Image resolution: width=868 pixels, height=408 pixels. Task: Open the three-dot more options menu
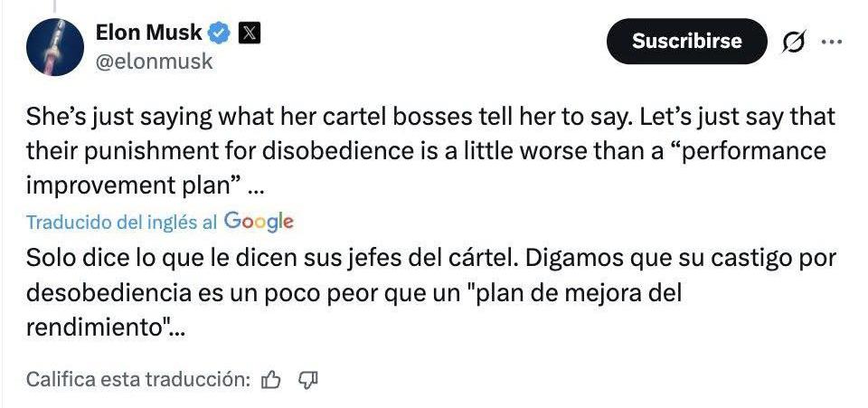pyautogui.click(x=830, y=42)
